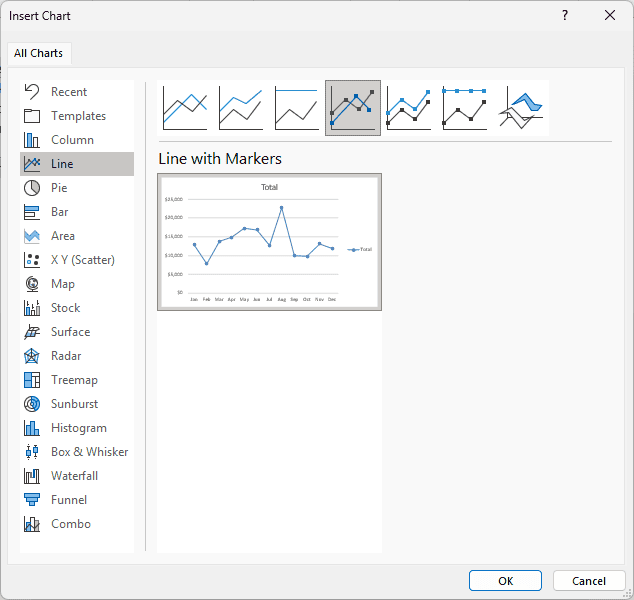Choose the Surface chart category
Screen dimensions: 634x600
pos(77,332)
